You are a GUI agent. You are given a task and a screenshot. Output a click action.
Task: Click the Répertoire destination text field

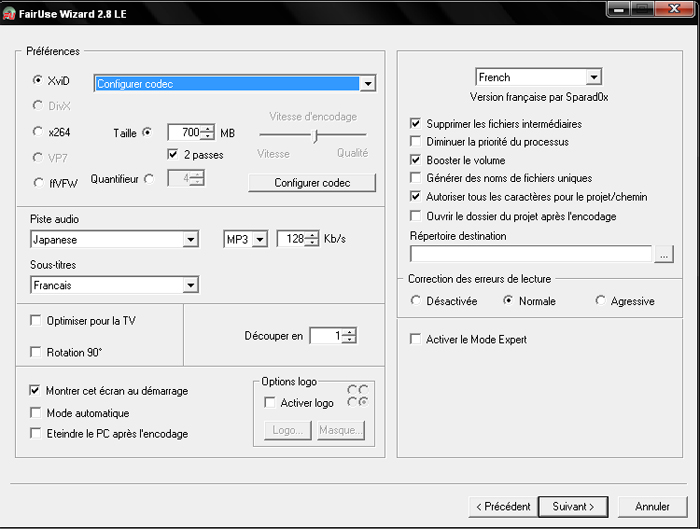coord(531,254)
